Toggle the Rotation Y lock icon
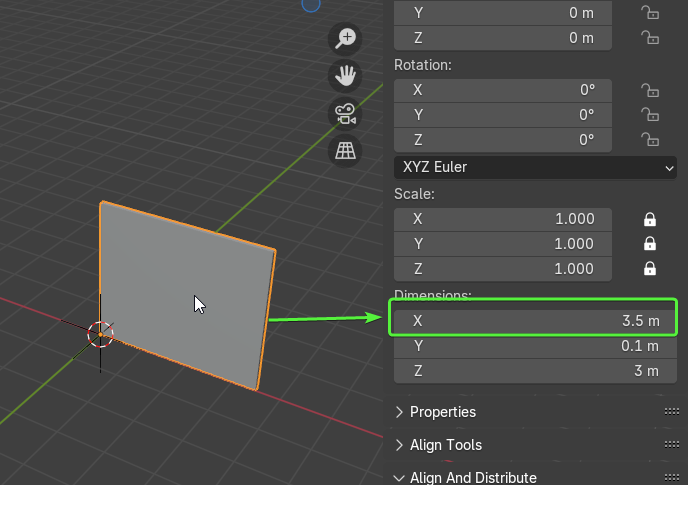The height and width of the screenshot is (515, 688). (x=650, y=115)
